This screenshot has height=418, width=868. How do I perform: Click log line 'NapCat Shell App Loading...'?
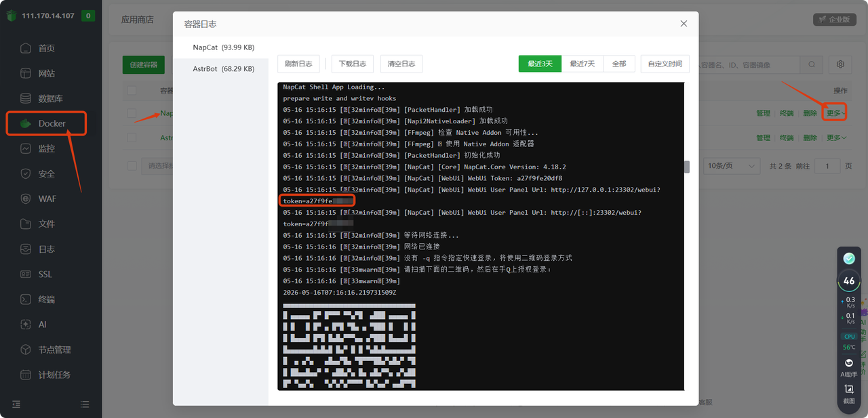coord(334,87)
